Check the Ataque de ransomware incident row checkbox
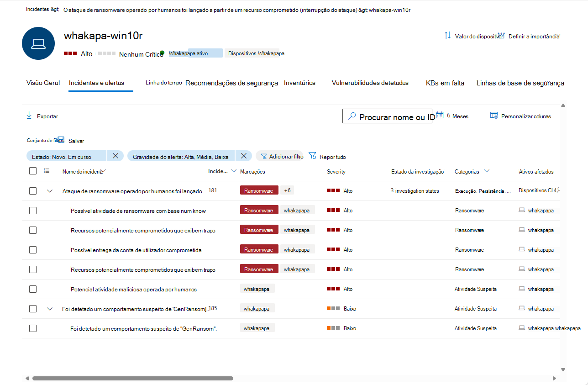 point(33,191)
